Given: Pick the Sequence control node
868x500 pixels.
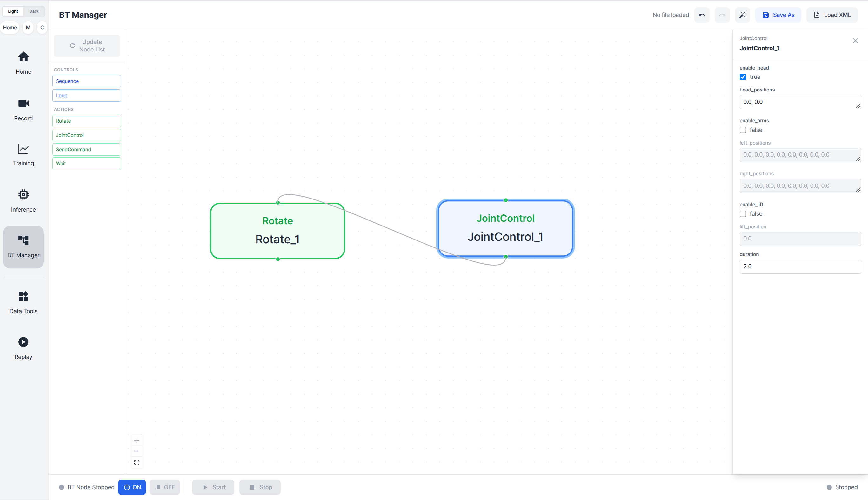Looking at the screenshot, I should [87, 81].
